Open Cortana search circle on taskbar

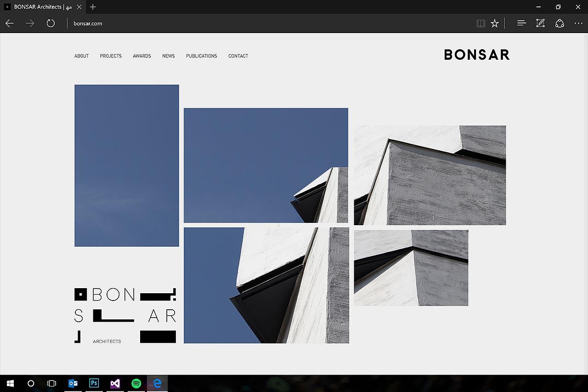[x=31, y=383]
